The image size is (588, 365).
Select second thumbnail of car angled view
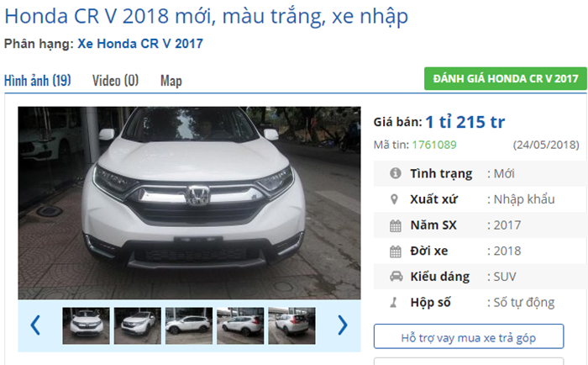[138, 325]
